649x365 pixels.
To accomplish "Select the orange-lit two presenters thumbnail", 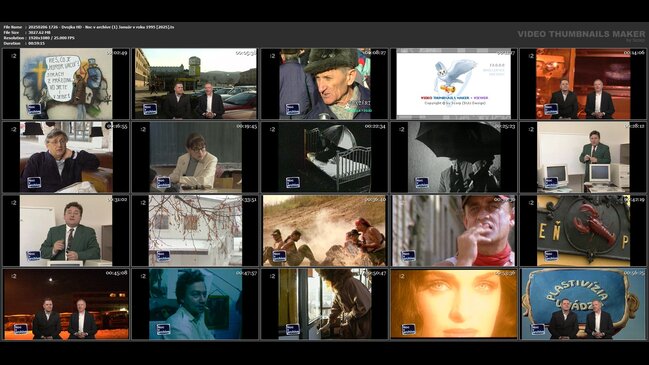I will coord(583,84).
